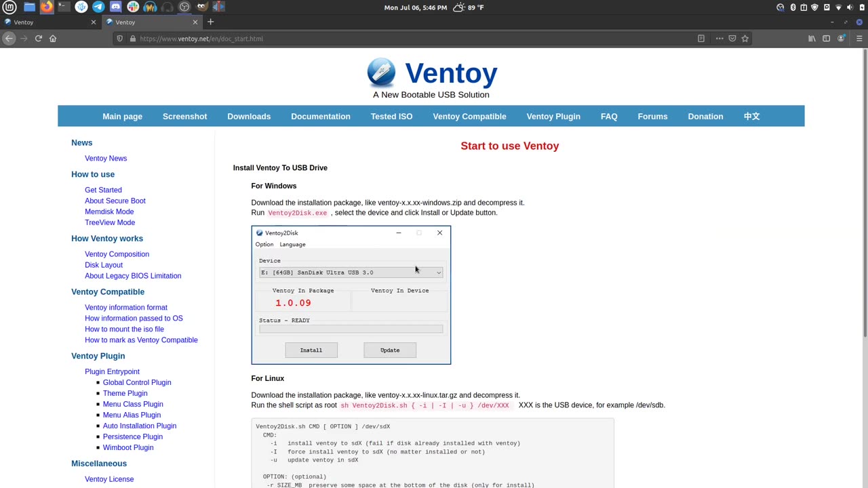This screenshot has height=488, width=868.
Task: Open the Firefox library icon
Action: (x=812, y=39)
